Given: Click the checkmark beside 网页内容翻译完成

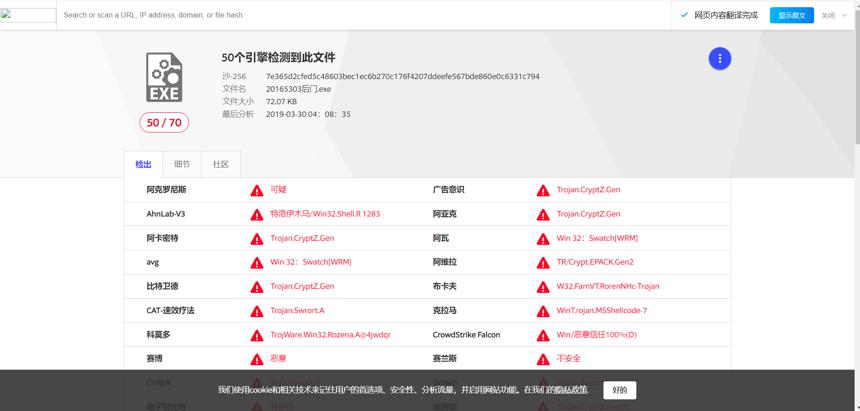Looking at the screenshot, I should pos(684,15).
